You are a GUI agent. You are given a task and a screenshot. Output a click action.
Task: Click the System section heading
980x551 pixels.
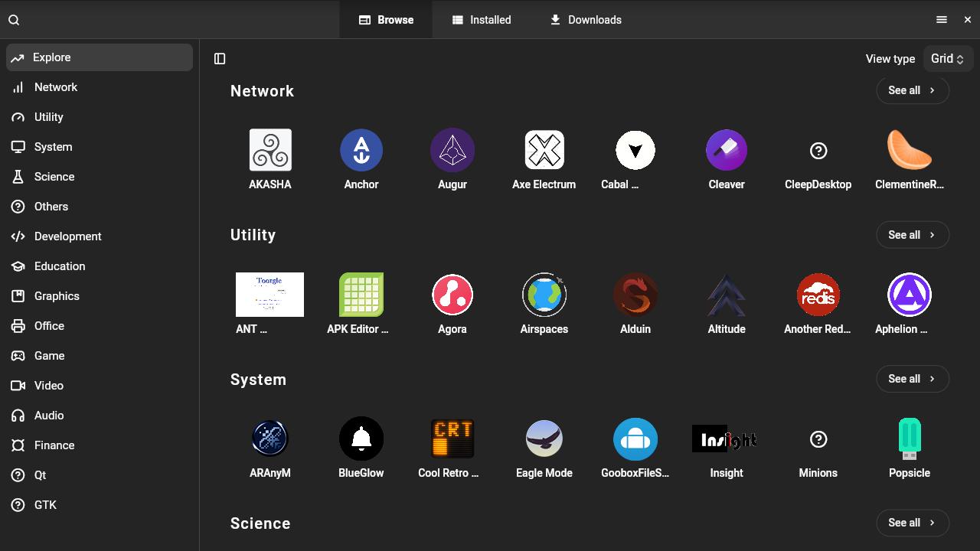258,380
